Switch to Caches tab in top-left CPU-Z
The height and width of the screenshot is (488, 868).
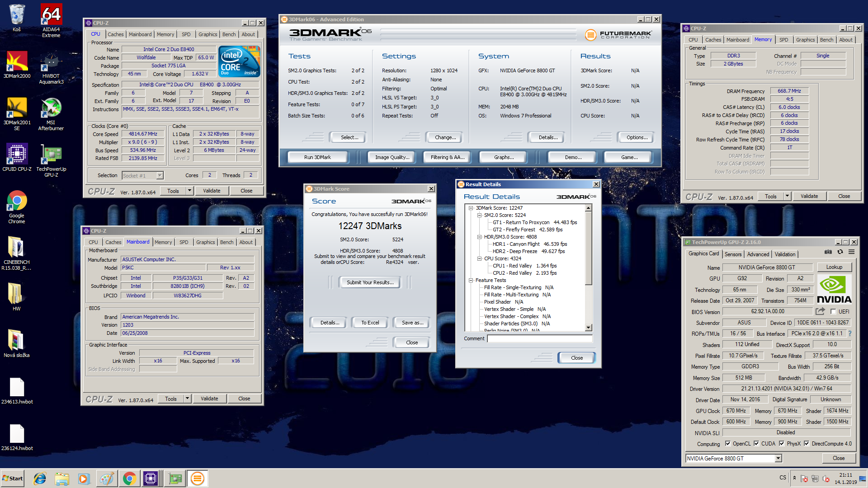pyautogui.click(x=115, y=34)
